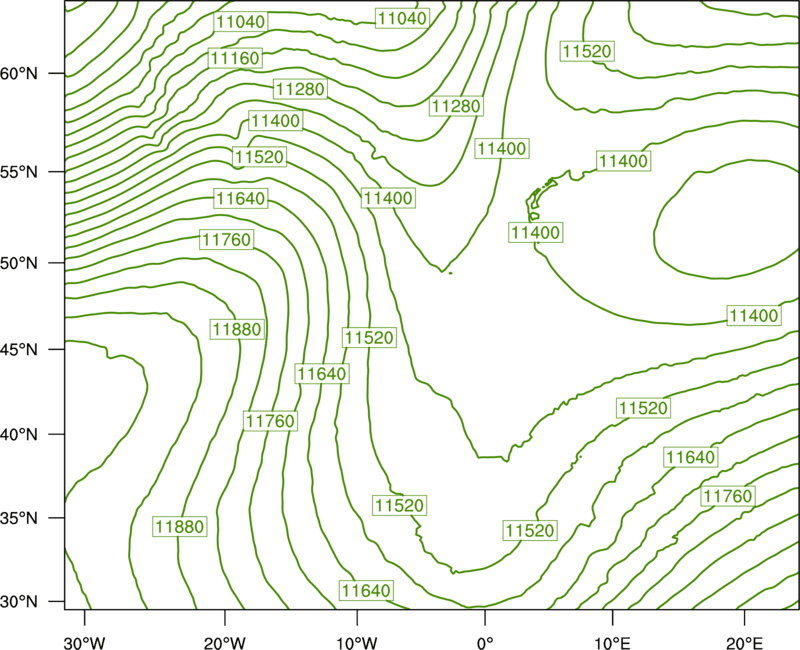Click the 11160 contour label

[235, 58]
